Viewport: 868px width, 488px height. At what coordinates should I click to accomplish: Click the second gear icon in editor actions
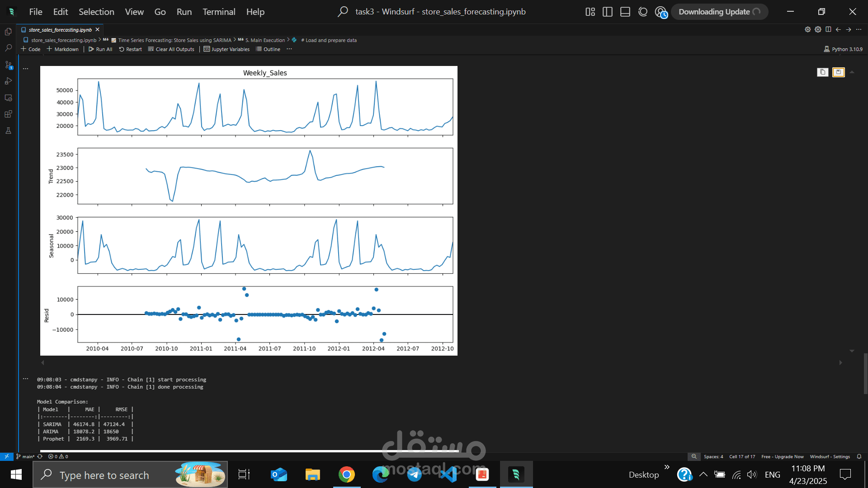tap(818, 29)
